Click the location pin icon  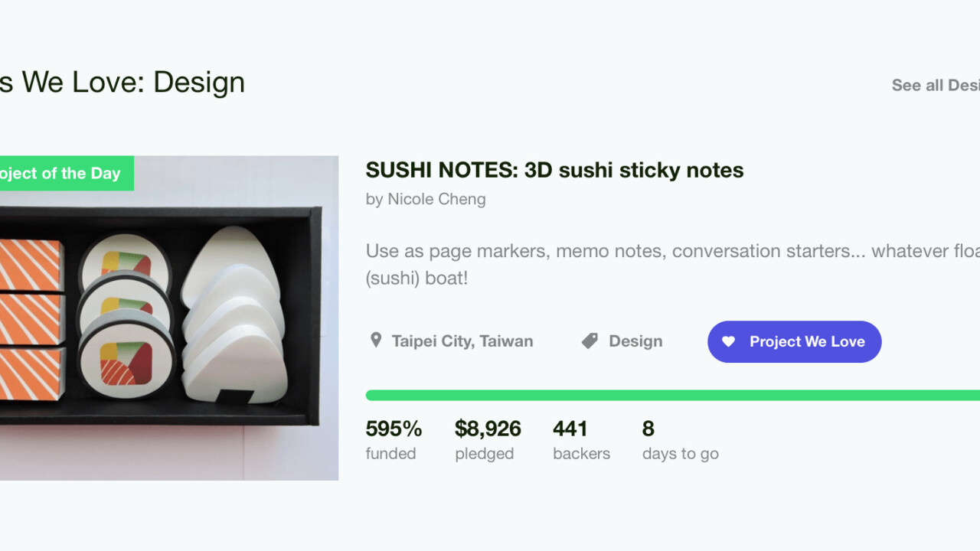coord(375,341)
